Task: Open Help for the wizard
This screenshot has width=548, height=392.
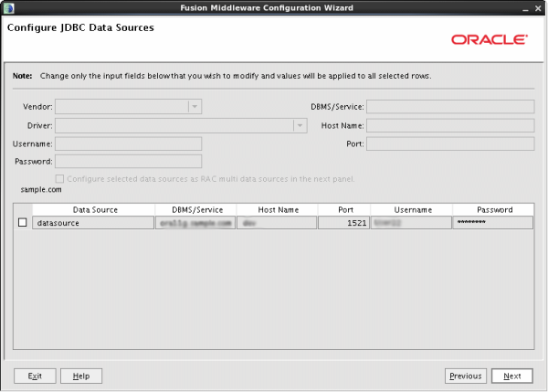Action: coord(81,376)
